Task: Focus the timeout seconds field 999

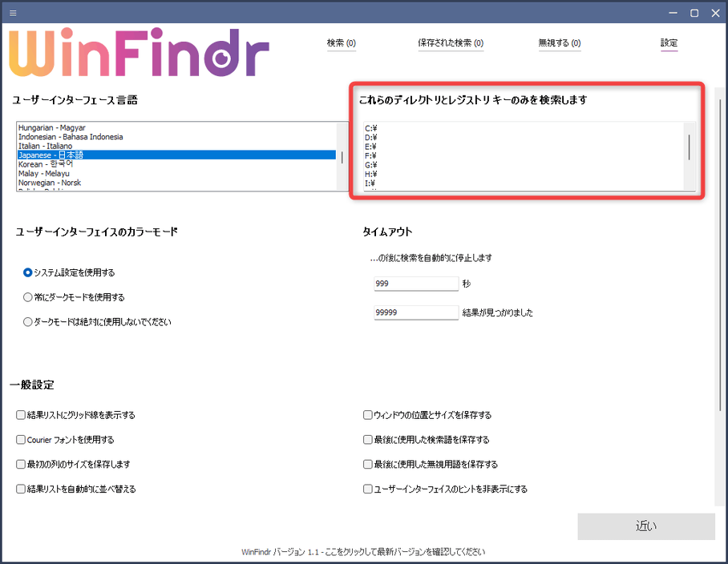Action: [x=416, y=284]
